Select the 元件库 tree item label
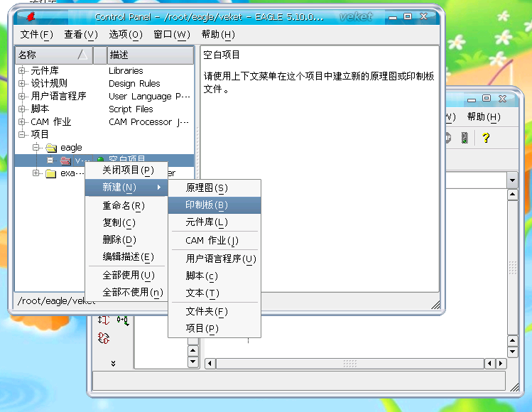The image size is (532, 412). tap(45, 70)
